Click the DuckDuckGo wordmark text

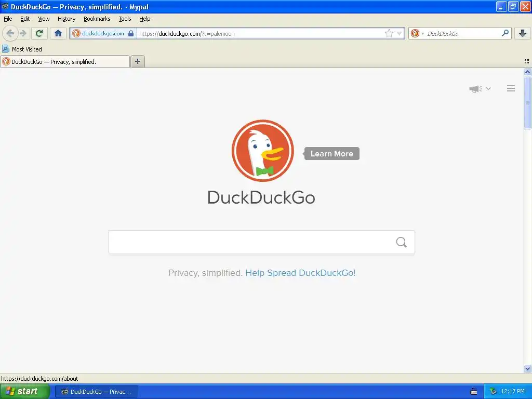(261, 197)
